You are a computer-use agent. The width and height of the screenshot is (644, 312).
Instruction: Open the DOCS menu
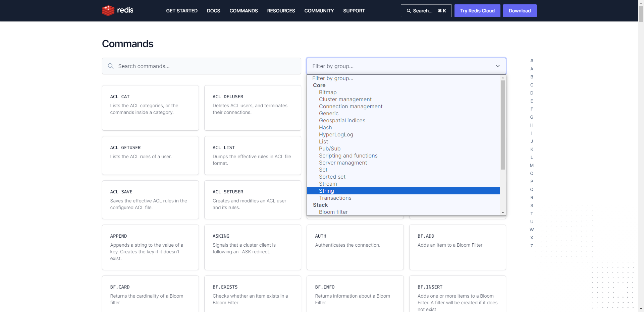213,11
